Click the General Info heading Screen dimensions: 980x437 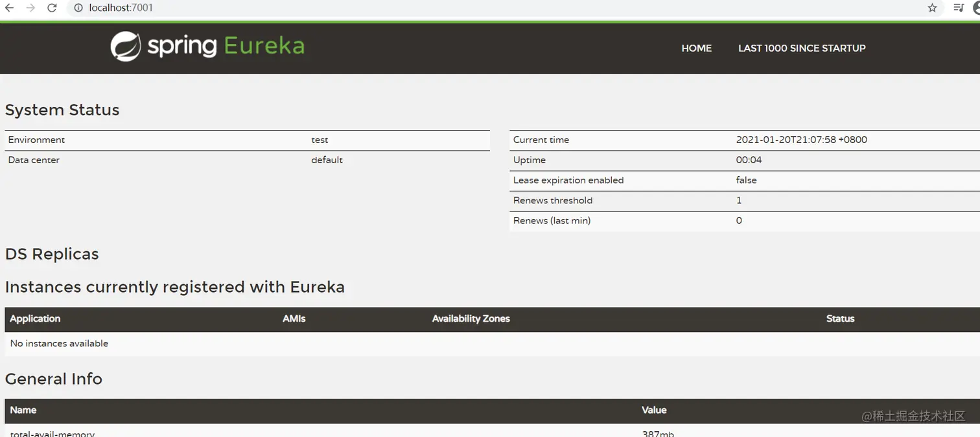point(54,379)
